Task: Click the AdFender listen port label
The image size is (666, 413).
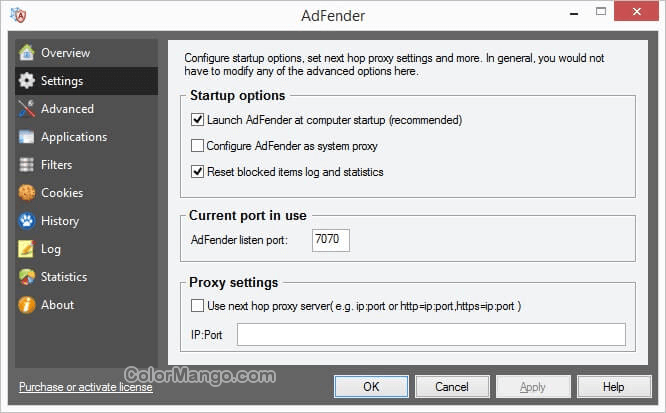Action: (x=239, y=240)
